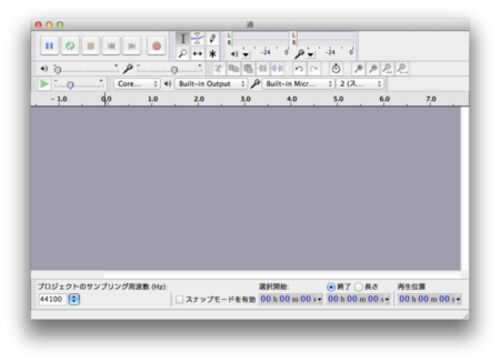Select the magnifier Zoom tool

pyautogui.click(x=183, y=53)
